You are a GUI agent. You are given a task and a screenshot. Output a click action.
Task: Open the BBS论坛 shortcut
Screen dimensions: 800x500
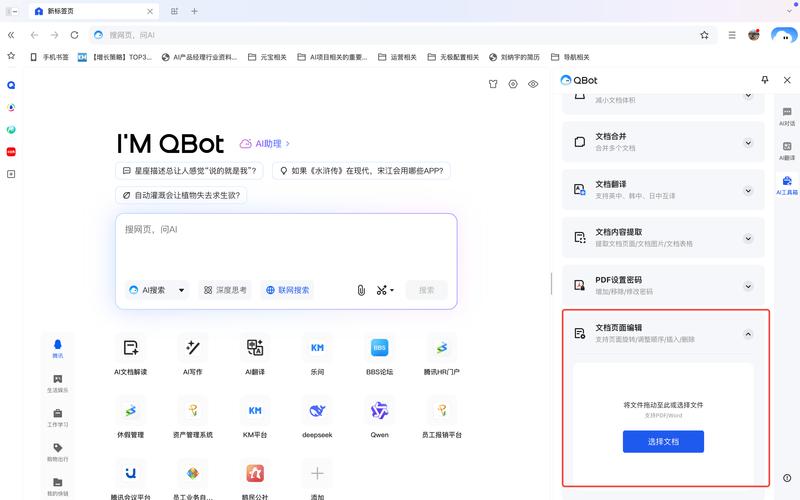[380, 355]
